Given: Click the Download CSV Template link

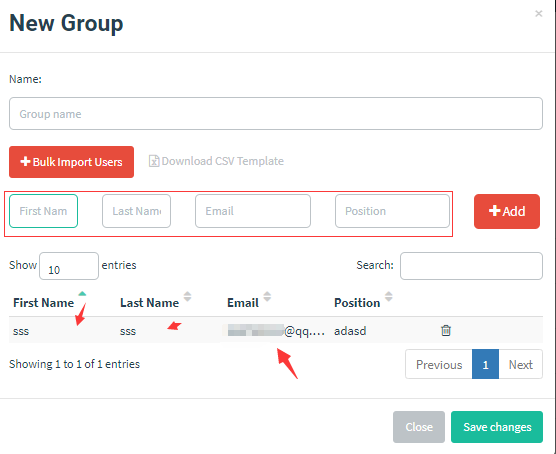Looking at the screenshot, I should [x=216, y=161].
